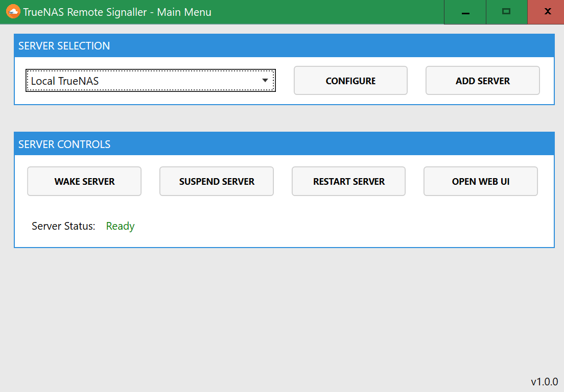Click RESTART SERVER button

pyautogui.click(x=348, y=181)
